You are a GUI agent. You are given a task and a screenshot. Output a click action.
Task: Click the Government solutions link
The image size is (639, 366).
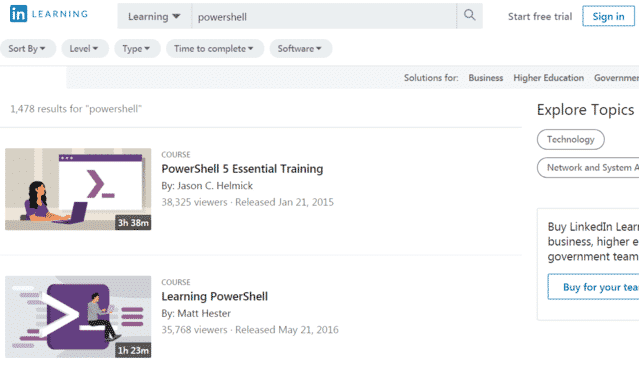coord(616,78)
